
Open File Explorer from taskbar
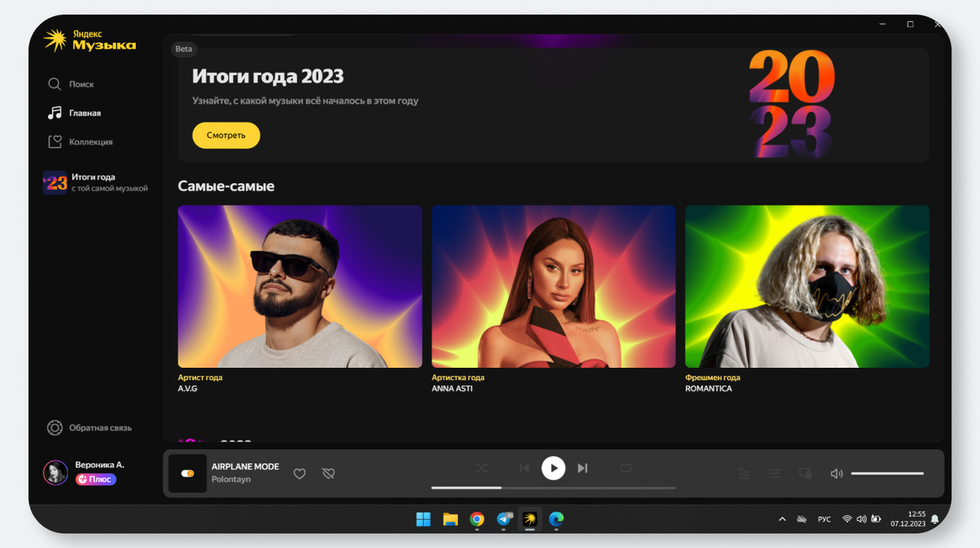click(450, 519)
